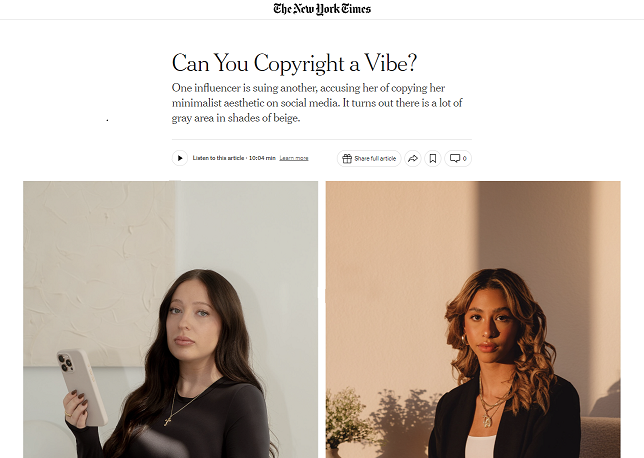Open the 'Learn more' link
Screen dimensions: 644x458
coord(294,158)
